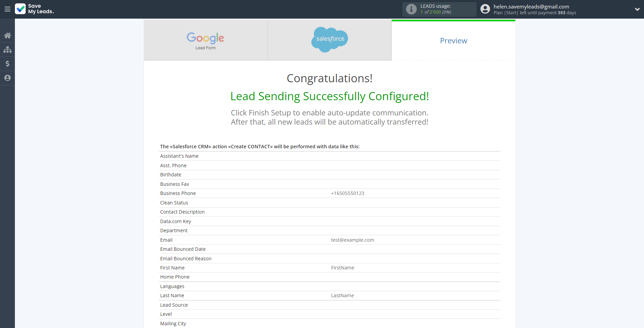This screenshot has height=328, width=644.
Task: Click the Last Name value LastName
Action: click(x=342, y=296)
